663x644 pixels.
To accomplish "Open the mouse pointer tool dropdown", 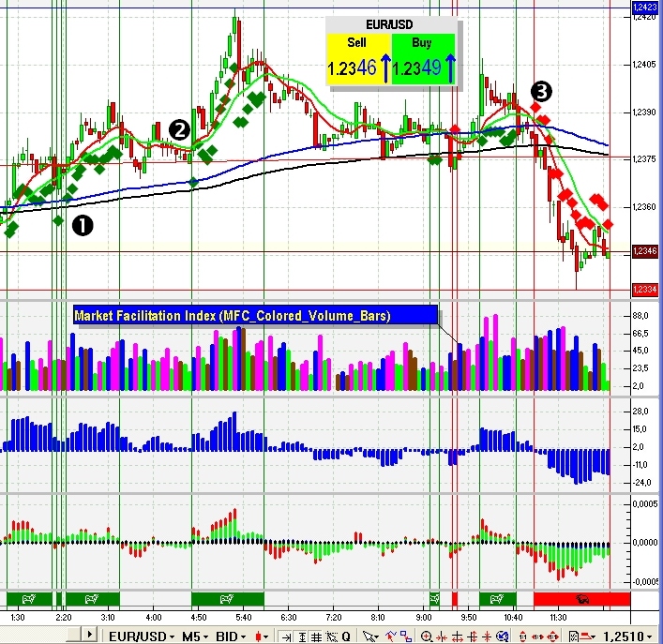I will [x=370, y=637].
